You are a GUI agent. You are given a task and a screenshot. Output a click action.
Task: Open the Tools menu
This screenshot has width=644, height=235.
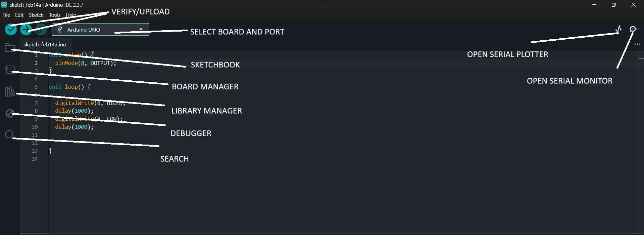pos(55,15)
